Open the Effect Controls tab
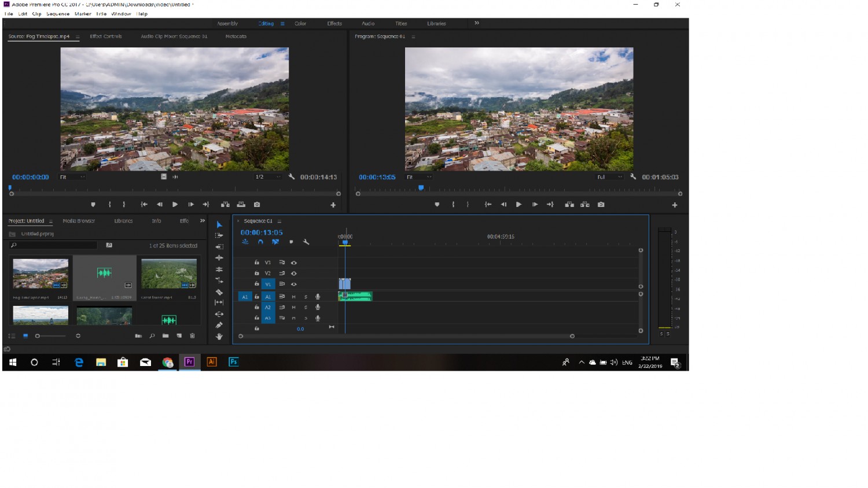868x488 pixels. 106,36
